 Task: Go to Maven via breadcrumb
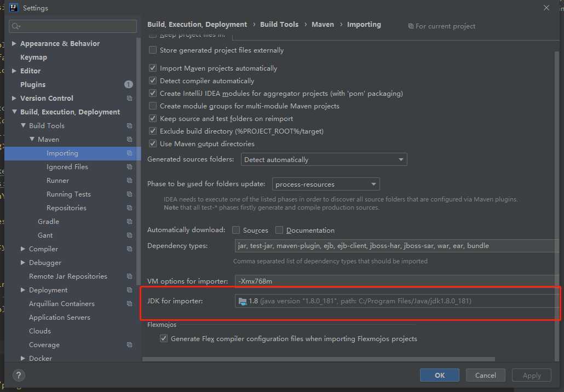click(323, 24)
